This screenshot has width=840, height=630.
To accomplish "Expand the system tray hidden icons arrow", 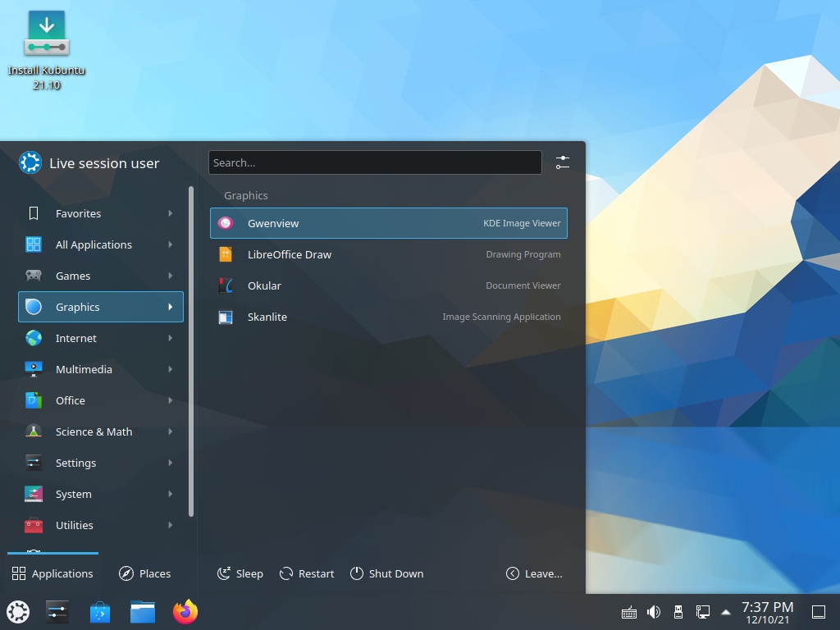I will pos(726,612).
